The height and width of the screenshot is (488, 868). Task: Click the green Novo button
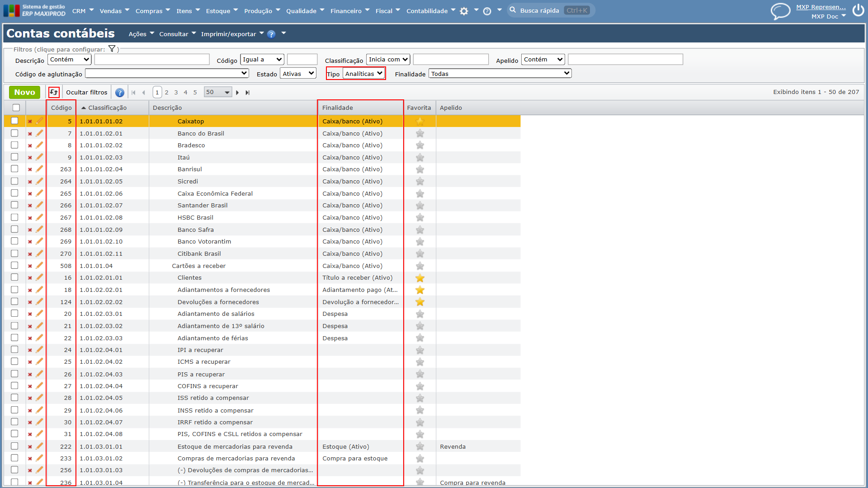click(x=24, y=92)
